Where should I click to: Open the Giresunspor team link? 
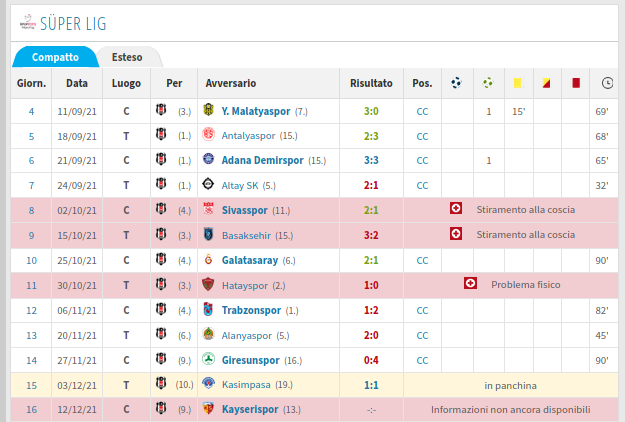click(x=251, y=360)
